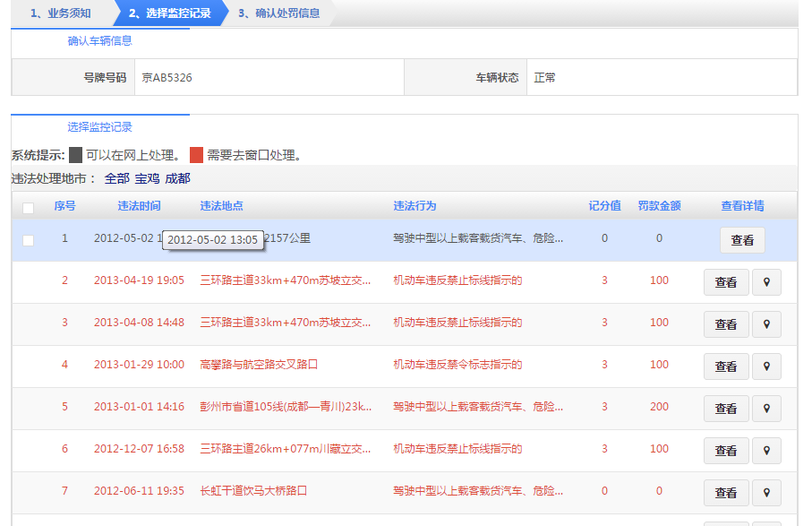Select the 确认车辆信息 section tab

coord(98,41)
